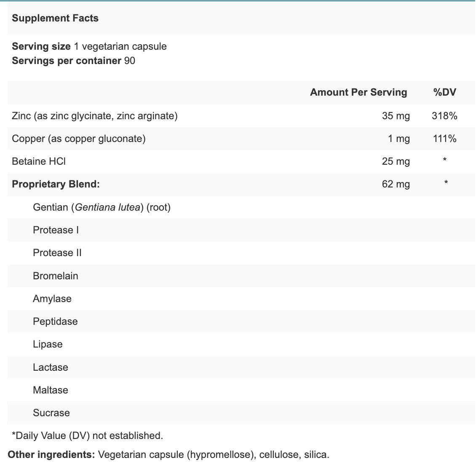This screenshot has width=476, height=471.
Task: Click the Servings per container text
Action: 73,61
